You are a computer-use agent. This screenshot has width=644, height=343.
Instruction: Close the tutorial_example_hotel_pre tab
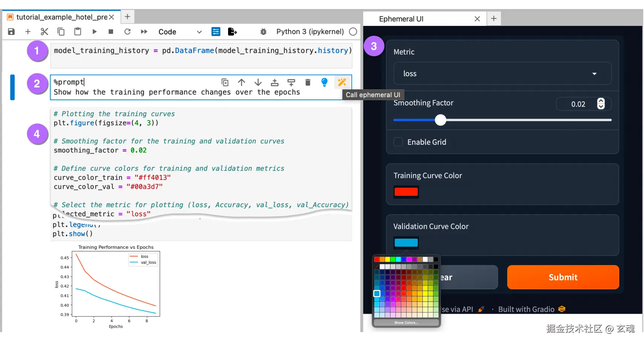tap(112, 17)
